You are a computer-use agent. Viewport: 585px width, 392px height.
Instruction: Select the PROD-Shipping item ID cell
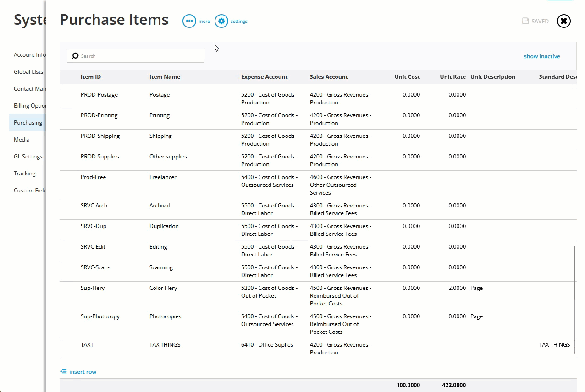(100, 136)
